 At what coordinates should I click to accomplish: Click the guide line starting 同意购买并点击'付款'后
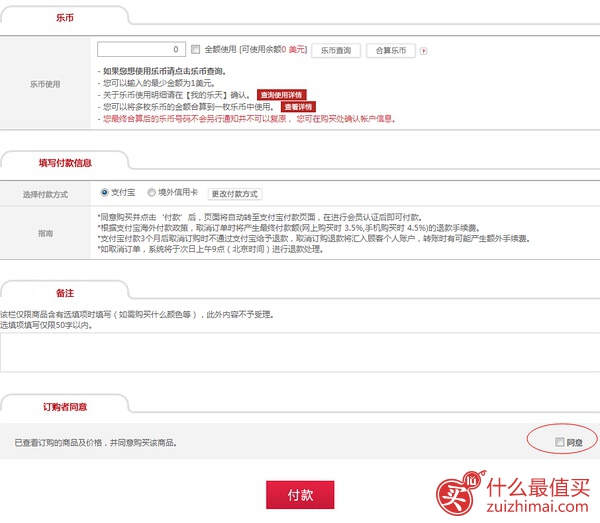click(x=260, y=217)
